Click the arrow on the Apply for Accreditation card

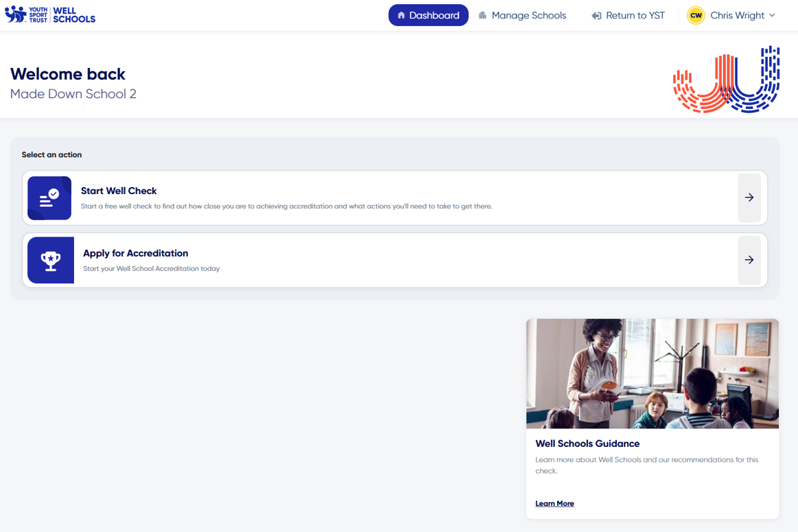749,260
